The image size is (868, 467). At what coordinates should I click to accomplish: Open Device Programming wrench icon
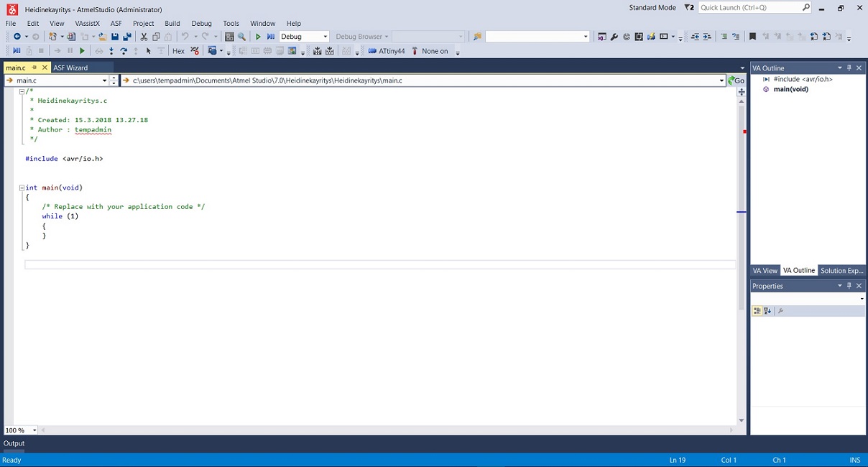click(614, 36)
